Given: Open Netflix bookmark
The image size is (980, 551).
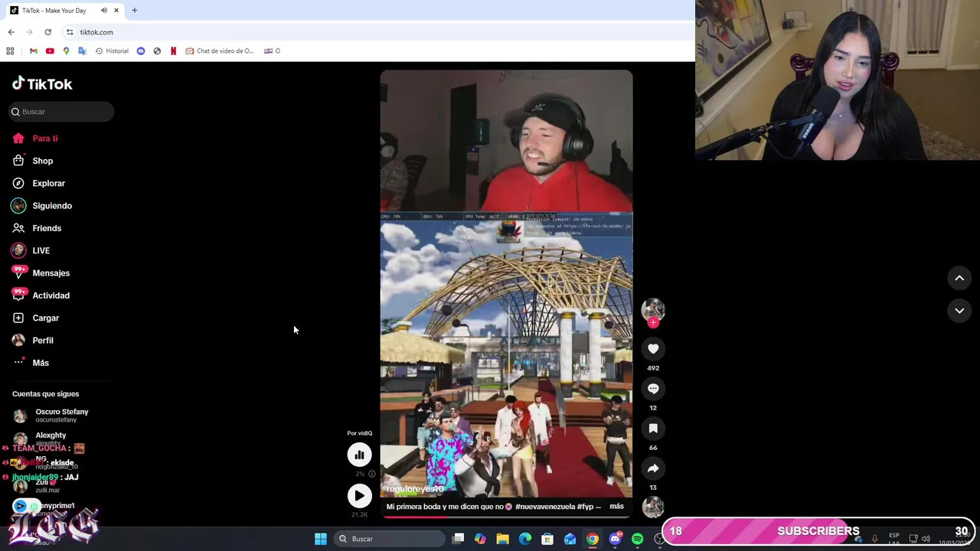Looking at the screenshot, I should click(x=173, y=51).
